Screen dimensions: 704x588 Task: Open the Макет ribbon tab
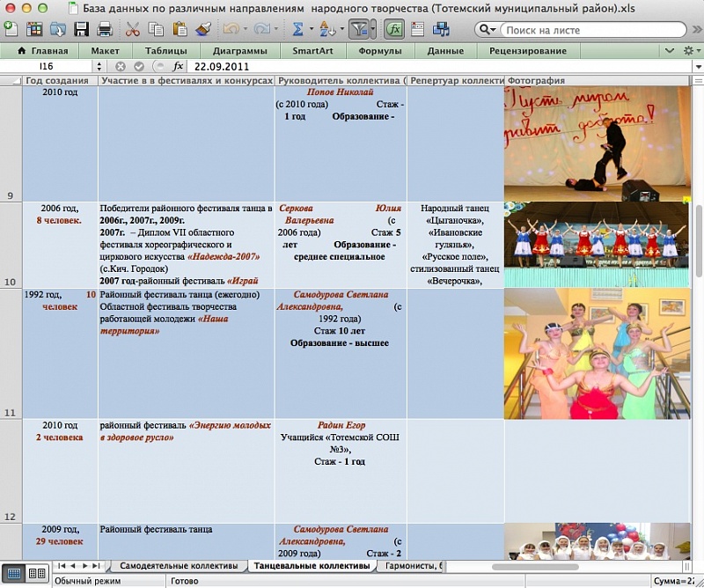[105, 51]
